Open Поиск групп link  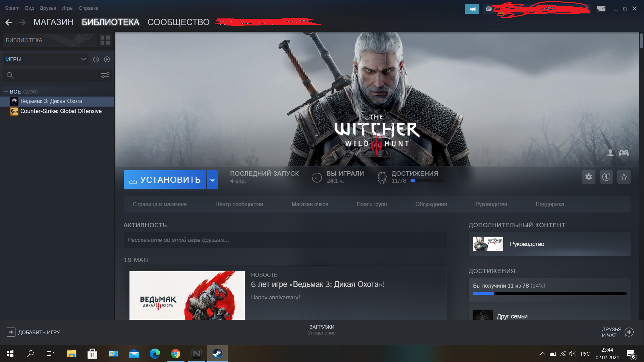[x=372, y=204]
